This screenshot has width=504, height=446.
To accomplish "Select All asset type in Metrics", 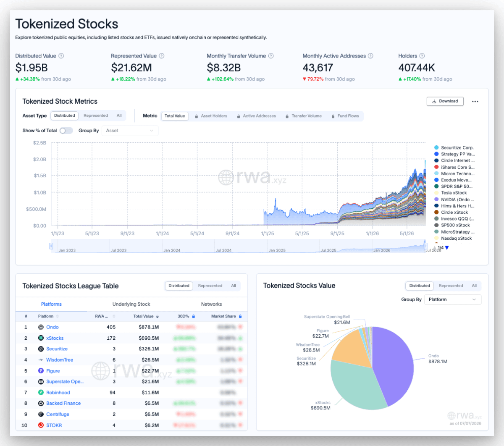I will point(119,115).
